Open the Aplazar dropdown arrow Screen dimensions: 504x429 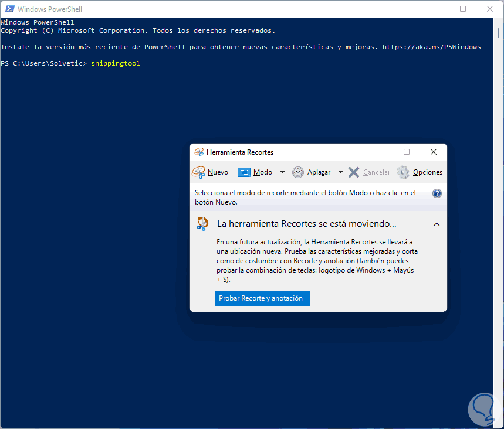point(340,172)
